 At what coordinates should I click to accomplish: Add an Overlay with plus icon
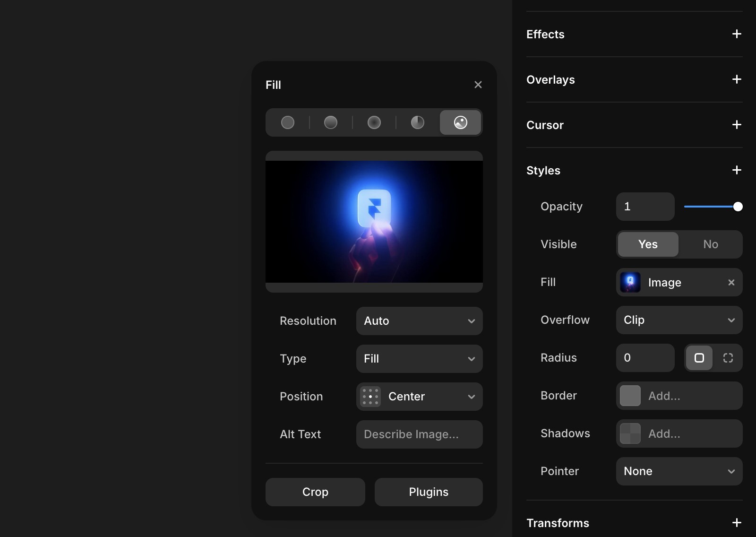(x=737, y=79)
